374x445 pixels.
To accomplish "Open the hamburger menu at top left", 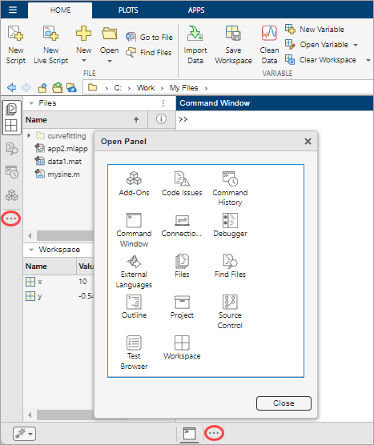I will tap(13, 10).
